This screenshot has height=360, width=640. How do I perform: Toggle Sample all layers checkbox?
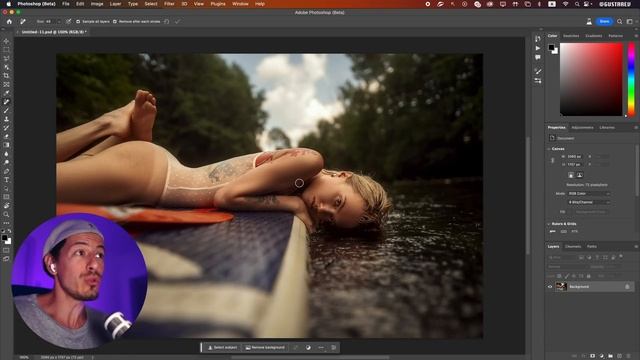[78, 22]
